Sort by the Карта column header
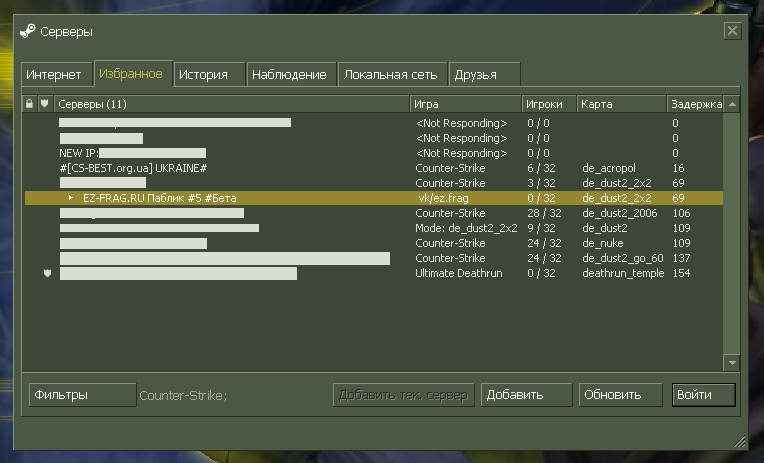Image resolution: width=764 pixels, height=463 pixels. tap(622, 104)
